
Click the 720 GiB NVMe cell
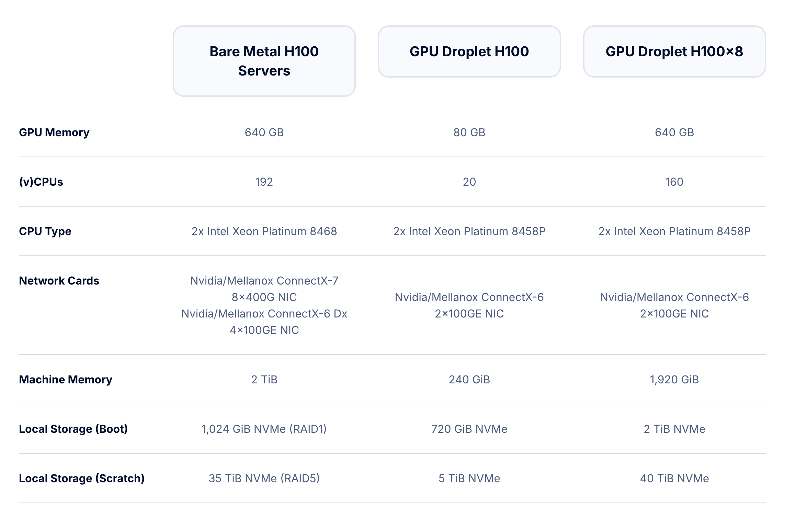pos(469,429)
